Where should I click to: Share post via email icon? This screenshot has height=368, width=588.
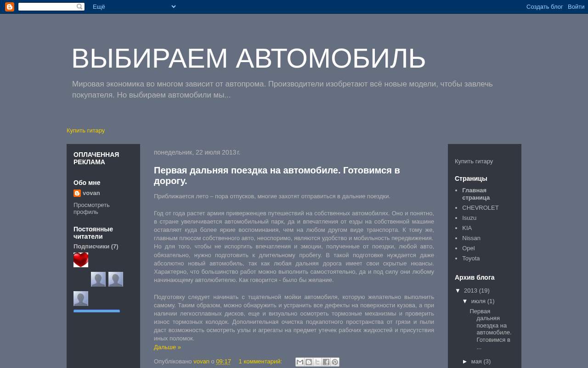point(300,362)
